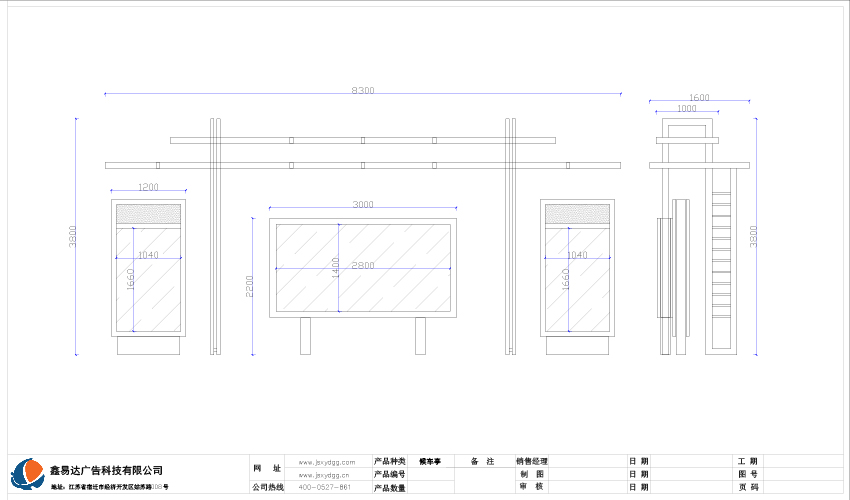Select the 候车亭 product type value

click(430, 461)
